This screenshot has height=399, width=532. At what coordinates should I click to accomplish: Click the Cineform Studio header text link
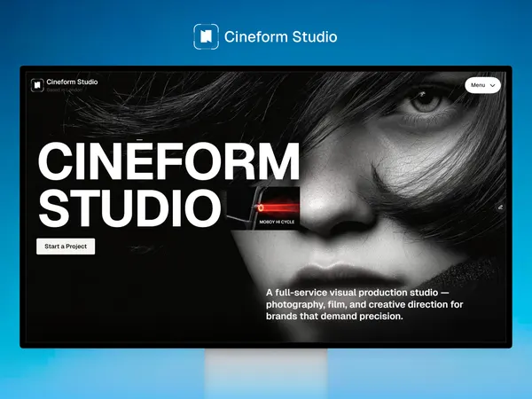(x=72, y=82)
